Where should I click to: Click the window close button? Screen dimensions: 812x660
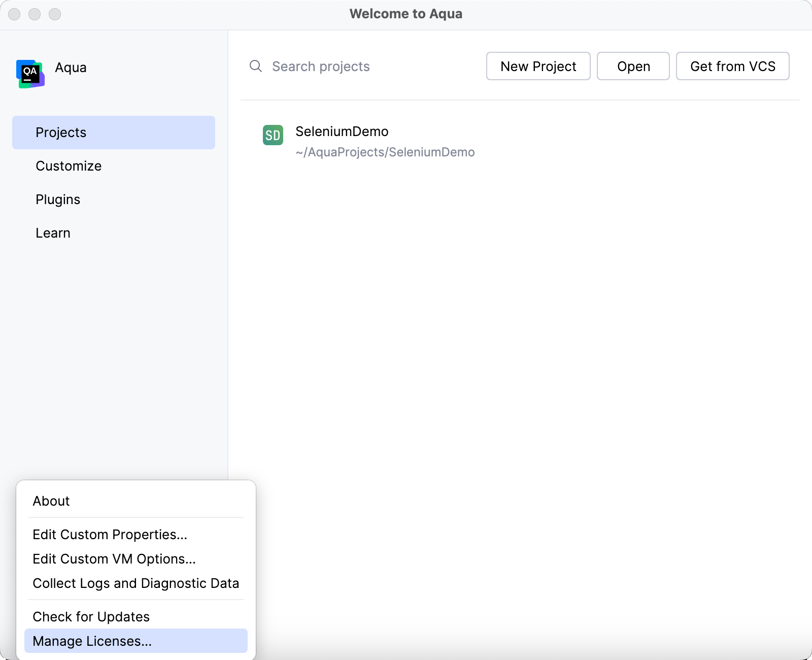coord(14,14)
